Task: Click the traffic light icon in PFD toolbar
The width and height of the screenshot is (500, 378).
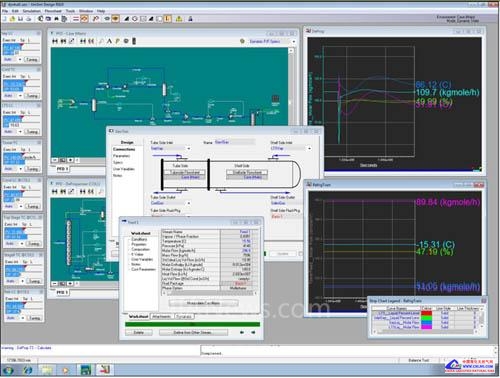Action: point(134,41)
